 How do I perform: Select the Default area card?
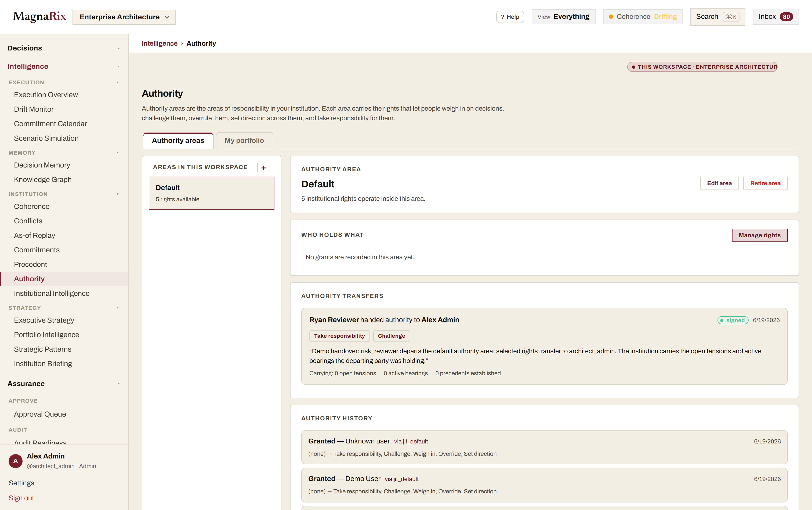(211, 193)
